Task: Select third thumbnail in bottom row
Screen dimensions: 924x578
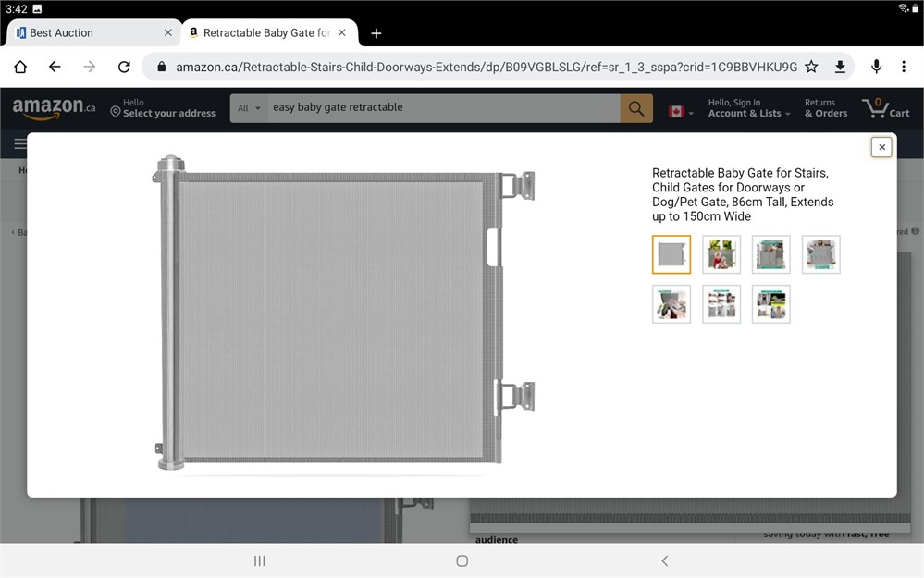Action: 770,304
